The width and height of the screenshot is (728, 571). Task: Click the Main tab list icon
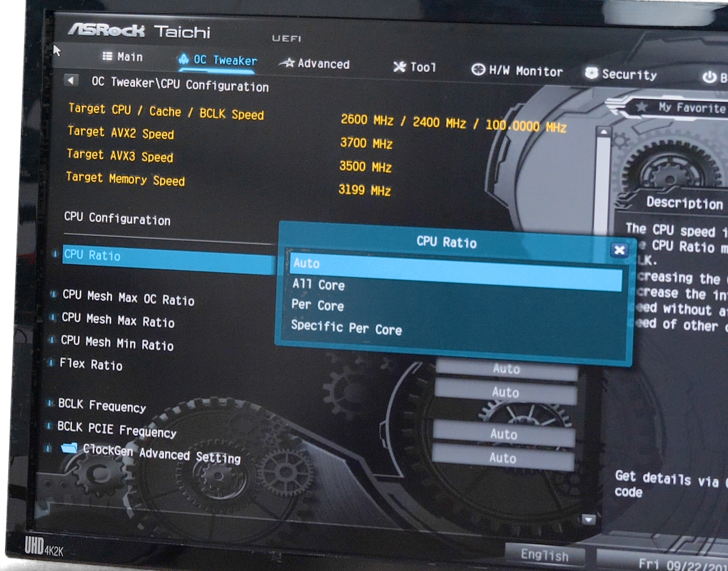(107, 56)
